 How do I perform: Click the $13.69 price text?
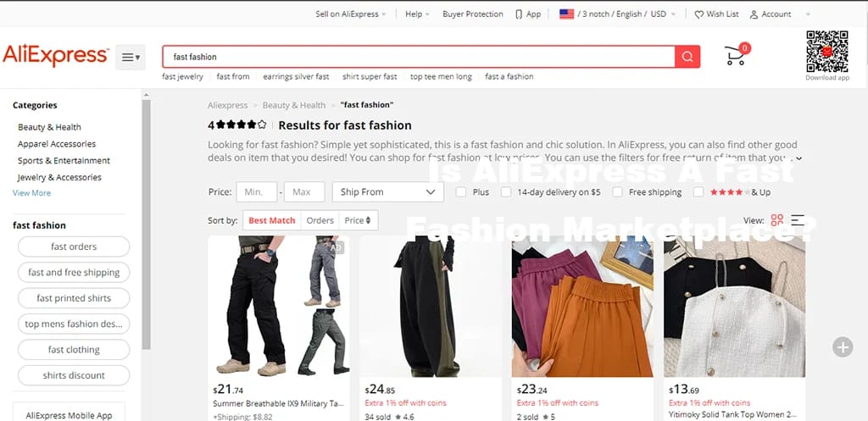coord(684,390)
